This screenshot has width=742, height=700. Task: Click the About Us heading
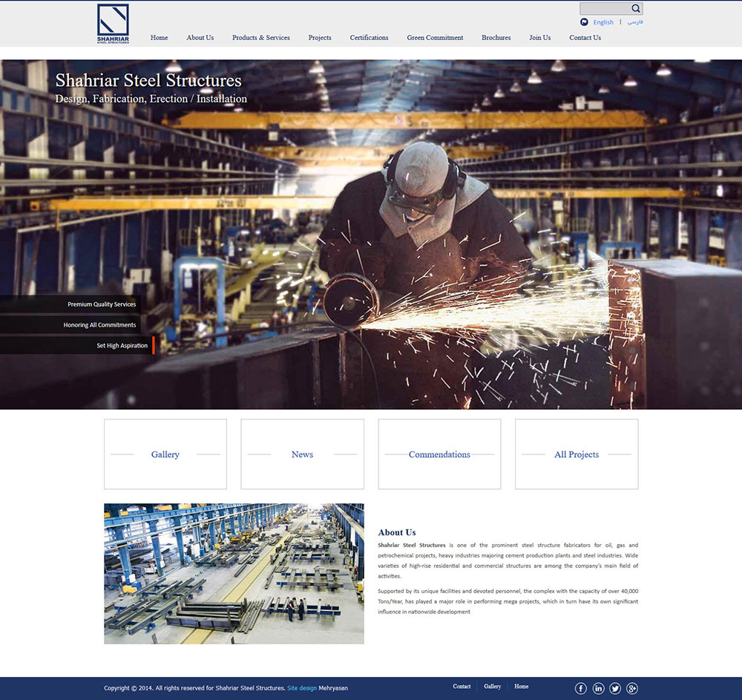pos(397,532)
